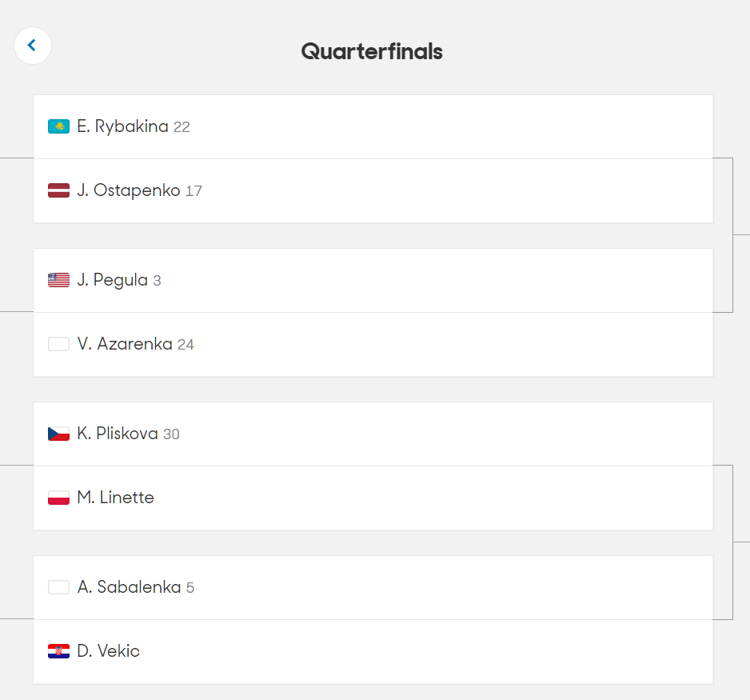Click the Quarterfinals heading

point(372,52)
